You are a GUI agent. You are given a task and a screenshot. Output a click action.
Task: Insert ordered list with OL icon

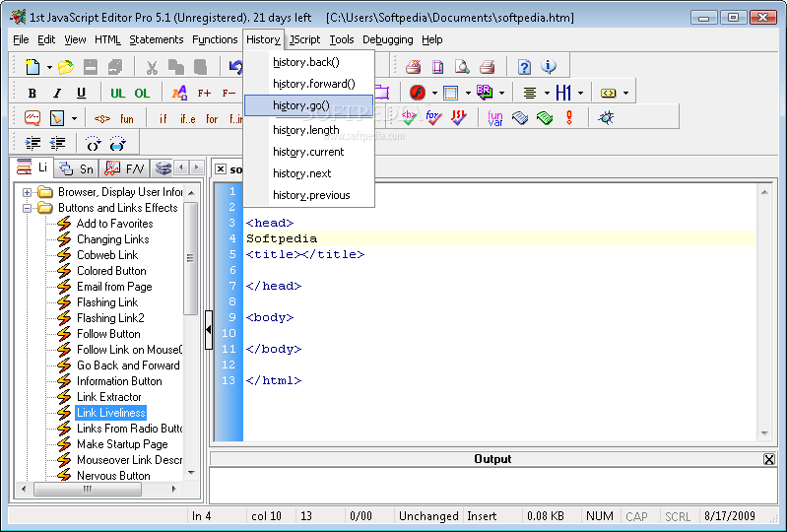coord(142,93)
